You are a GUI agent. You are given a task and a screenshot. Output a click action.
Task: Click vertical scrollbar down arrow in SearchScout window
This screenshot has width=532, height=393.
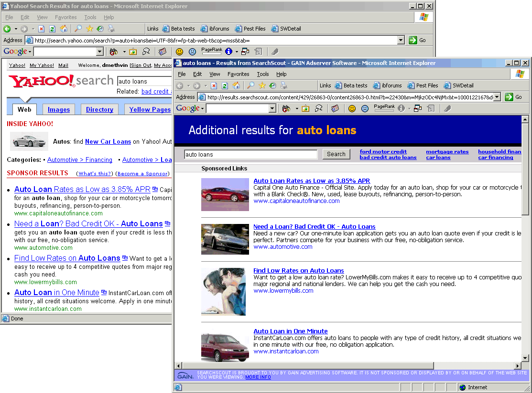(525, 358)
